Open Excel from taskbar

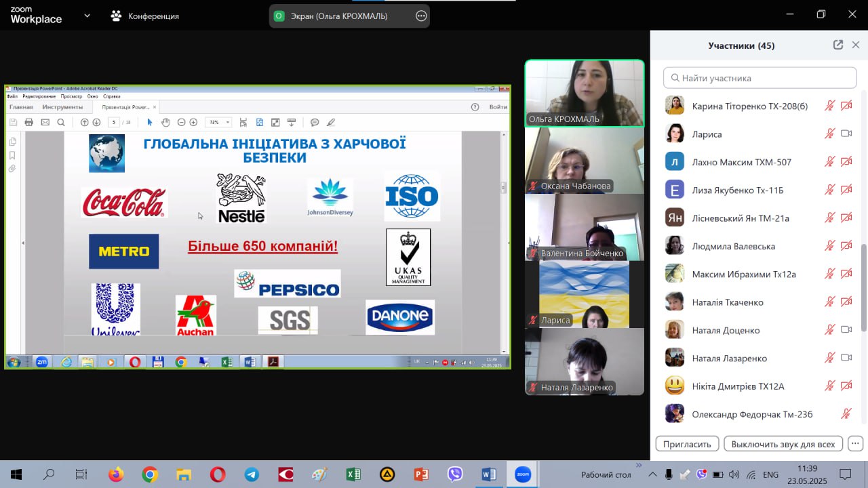click(353, 474)
